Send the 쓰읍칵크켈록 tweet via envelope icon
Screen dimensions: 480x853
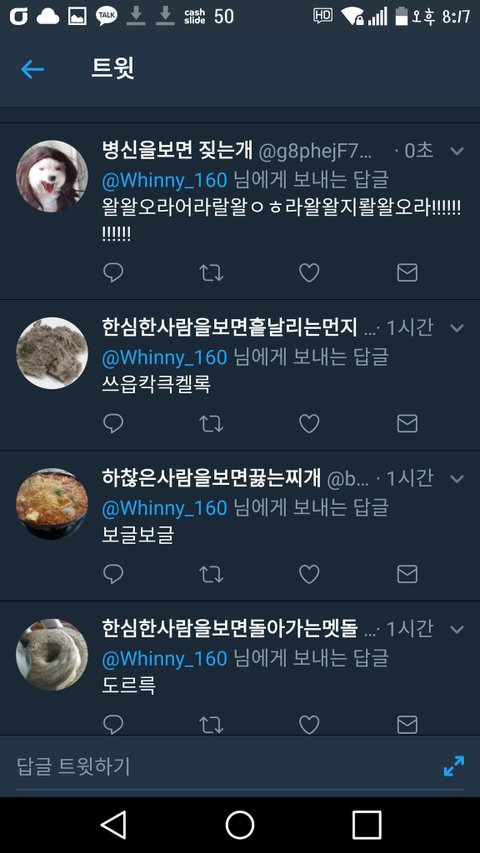[407, 423]
